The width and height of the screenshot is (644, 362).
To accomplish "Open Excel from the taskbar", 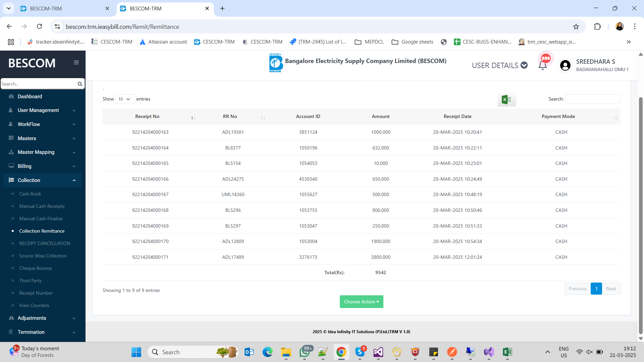I will [507, 352].
